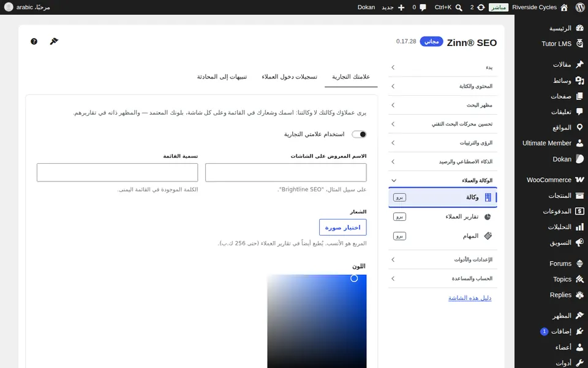Click the WordPress logo icon
588x368 pixels.
pyautogui.click(x=580, y=7)
